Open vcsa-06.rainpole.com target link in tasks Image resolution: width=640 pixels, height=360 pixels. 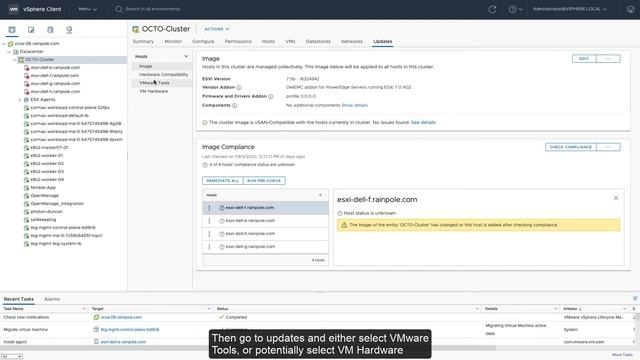tap(121, 317)
